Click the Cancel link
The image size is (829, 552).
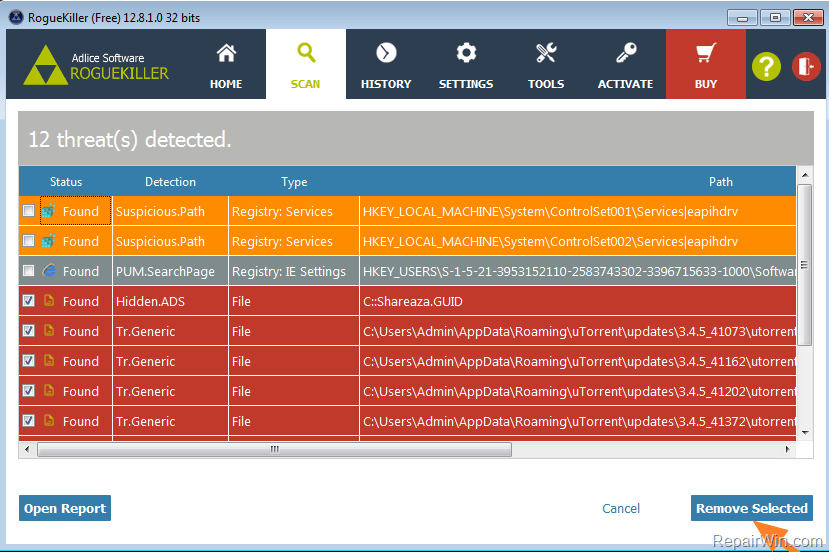point(621,508)
